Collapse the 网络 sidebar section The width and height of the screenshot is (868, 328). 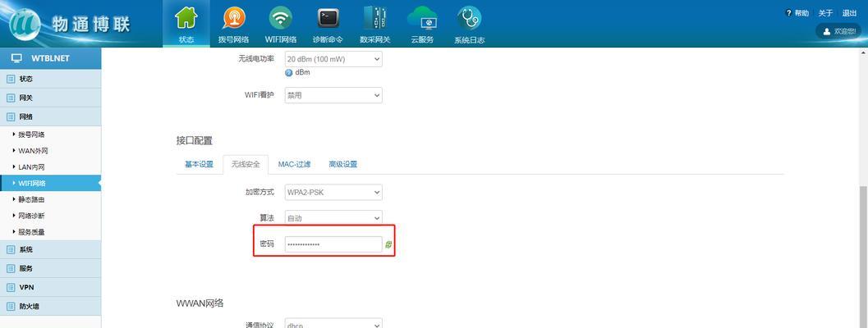click(50, 116)
